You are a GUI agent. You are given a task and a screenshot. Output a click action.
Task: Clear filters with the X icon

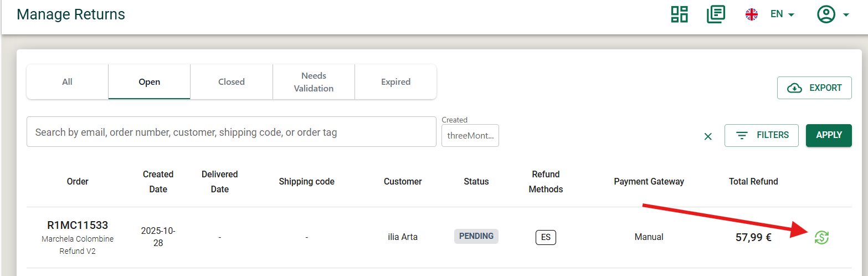[x=708, y=136]
